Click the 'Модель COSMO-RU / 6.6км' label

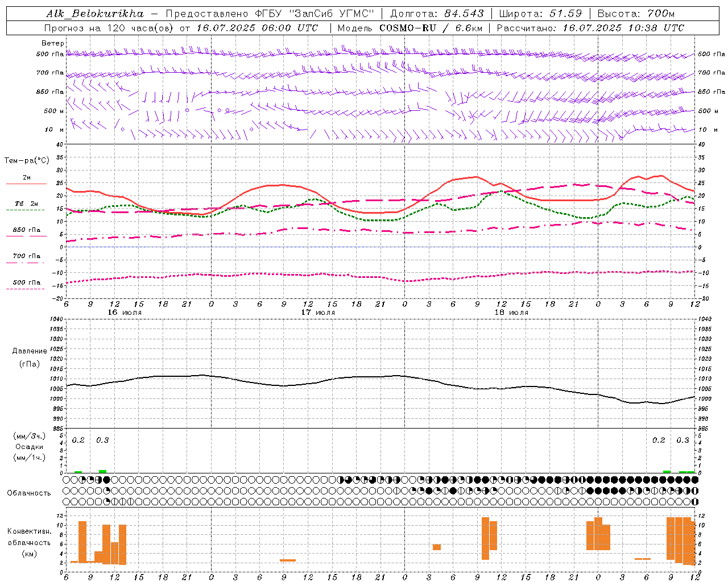pos(410,28)
